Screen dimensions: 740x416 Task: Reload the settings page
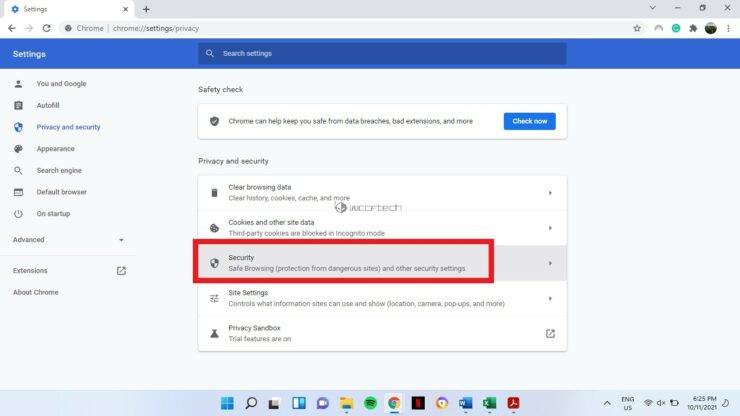click(46, 28)
